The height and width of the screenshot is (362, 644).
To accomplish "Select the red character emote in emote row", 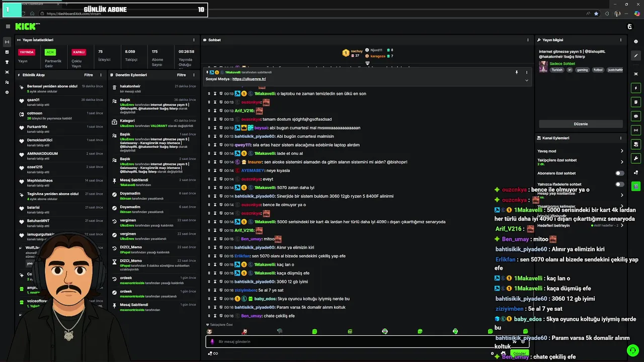I will (245, 331).
